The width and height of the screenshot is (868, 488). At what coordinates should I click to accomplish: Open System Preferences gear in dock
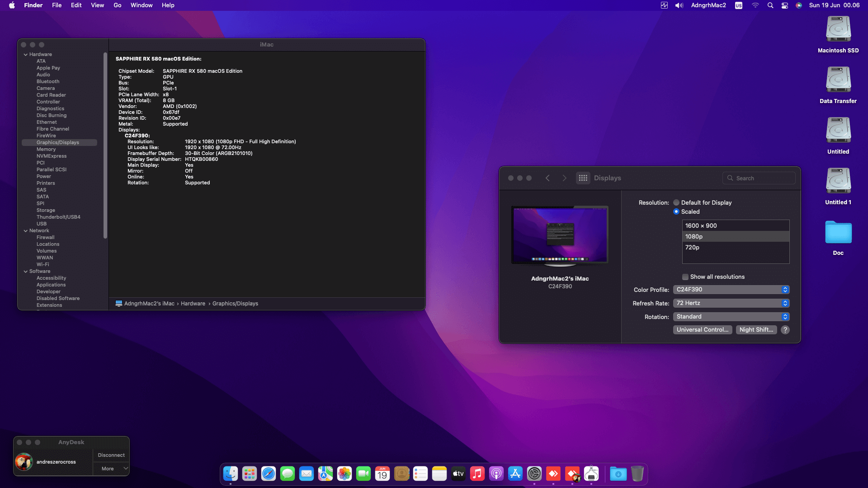pyautogui.click(x=534, y=474)
